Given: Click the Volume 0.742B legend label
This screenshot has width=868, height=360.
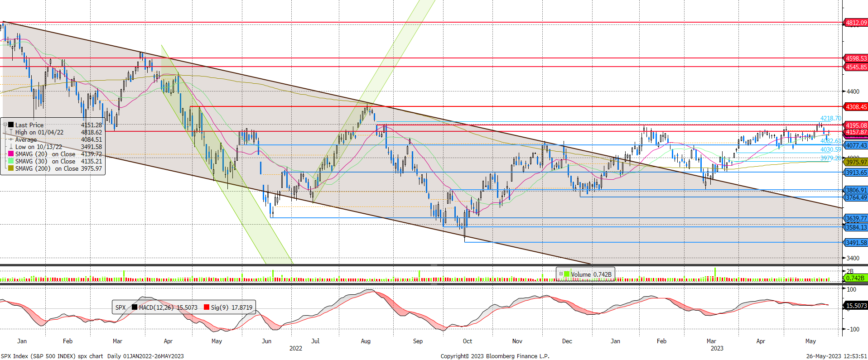Looking at the screenshot, I should 591,274.
